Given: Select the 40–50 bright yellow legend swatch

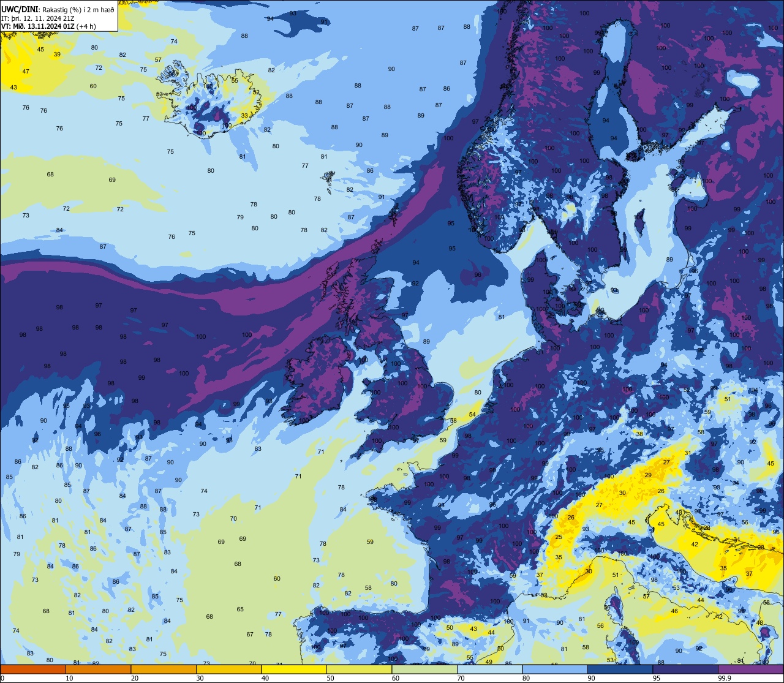Looking at the screenshot, I should 294,669.
